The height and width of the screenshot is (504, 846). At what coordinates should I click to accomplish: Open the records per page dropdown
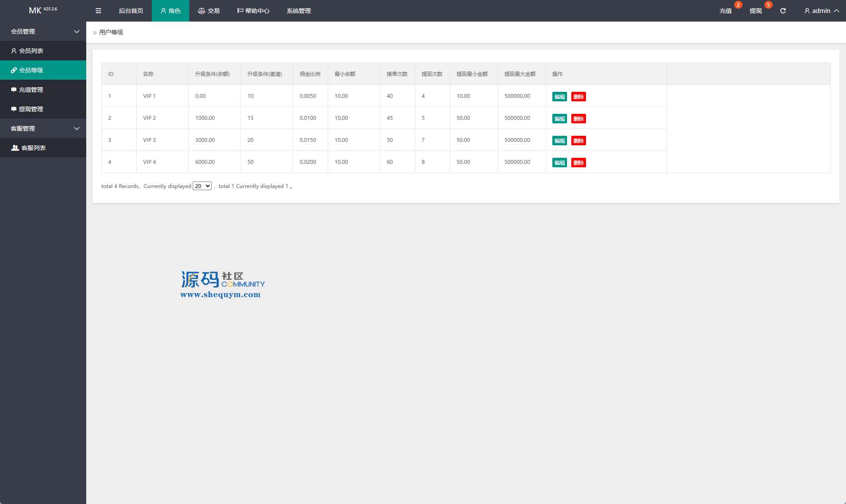point(202,186)
